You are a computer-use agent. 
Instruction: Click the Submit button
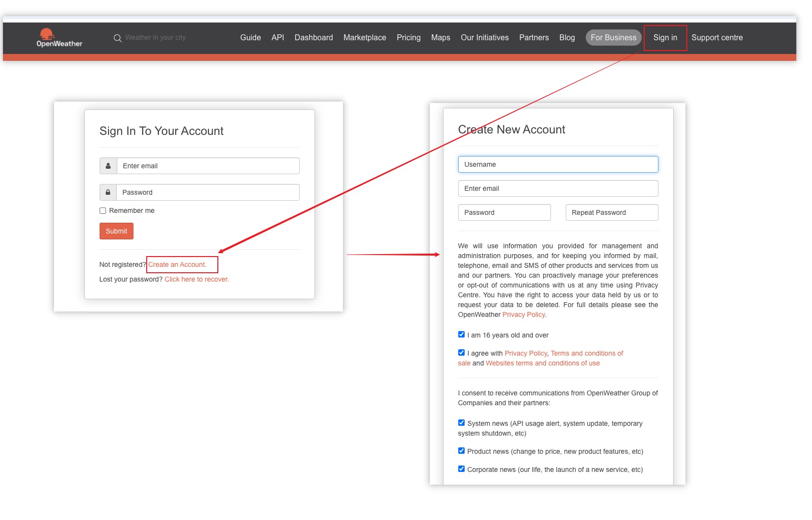[116, 231]
